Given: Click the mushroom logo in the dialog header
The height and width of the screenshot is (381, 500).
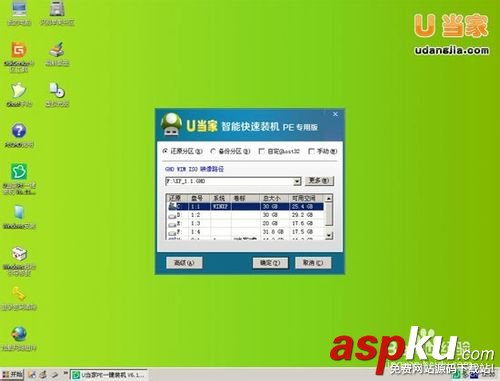Looking at the screenshot, I should point(171,125).
